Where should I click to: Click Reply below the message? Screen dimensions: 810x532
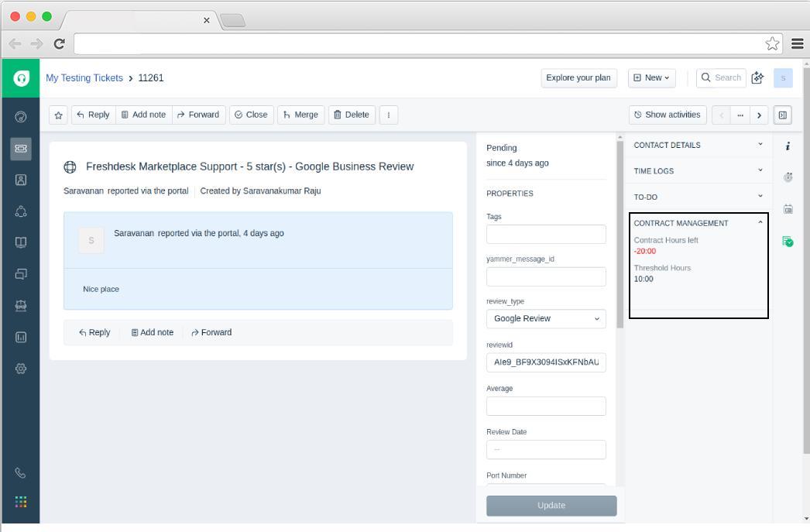(x=94, y=333)
